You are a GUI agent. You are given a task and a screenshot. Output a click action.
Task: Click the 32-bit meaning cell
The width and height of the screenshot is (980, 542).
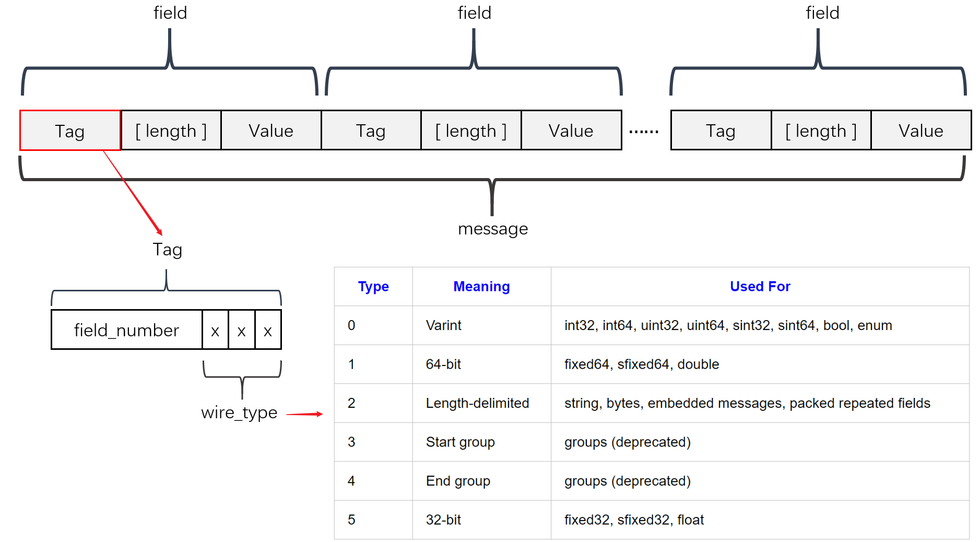[x=443, y=520]
